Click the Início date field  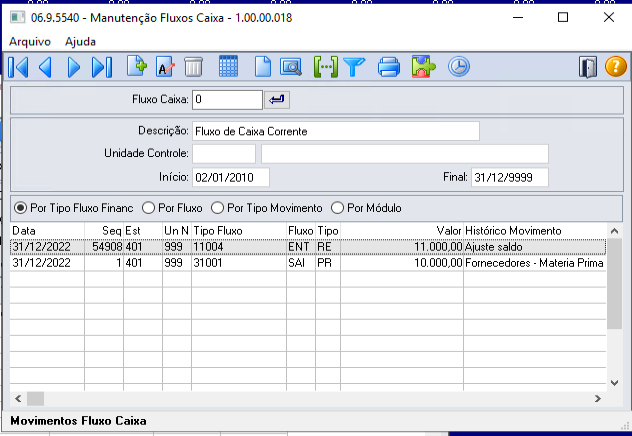(231, 177)
